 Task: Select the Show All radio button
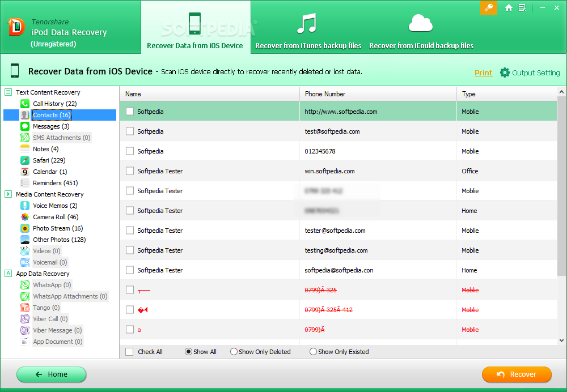[188, 352]
